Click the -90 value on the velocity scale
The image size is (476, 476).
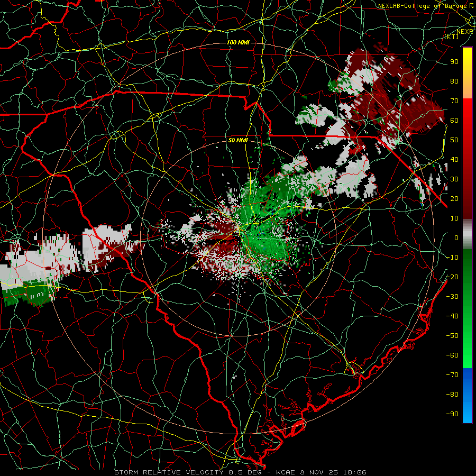[x=452, y=414]
